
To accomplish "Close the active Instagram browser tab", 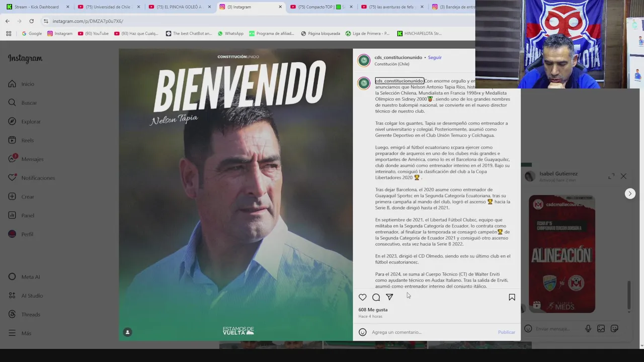I will 280,7.
